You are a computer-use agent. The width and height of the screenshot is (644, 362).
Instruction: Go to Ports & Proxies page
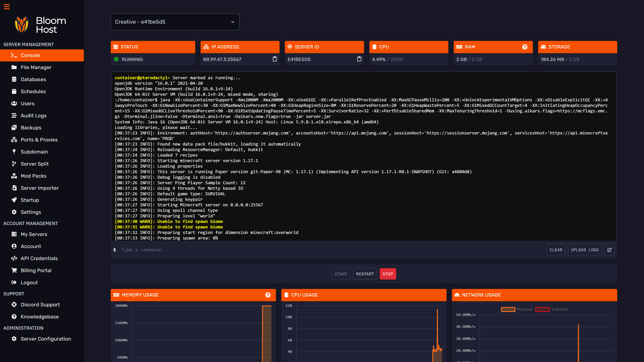point(39,140)
